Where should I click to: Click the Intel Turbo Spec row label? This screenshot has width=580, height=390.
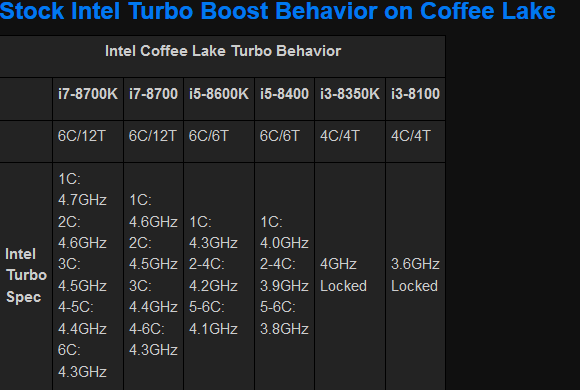[x=26, y=275]
